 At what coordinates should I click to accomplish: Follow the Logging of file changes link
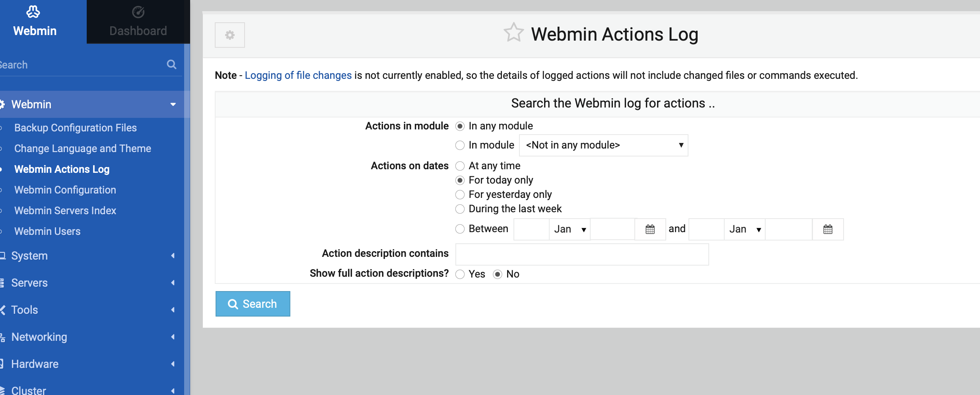point(298,75)
